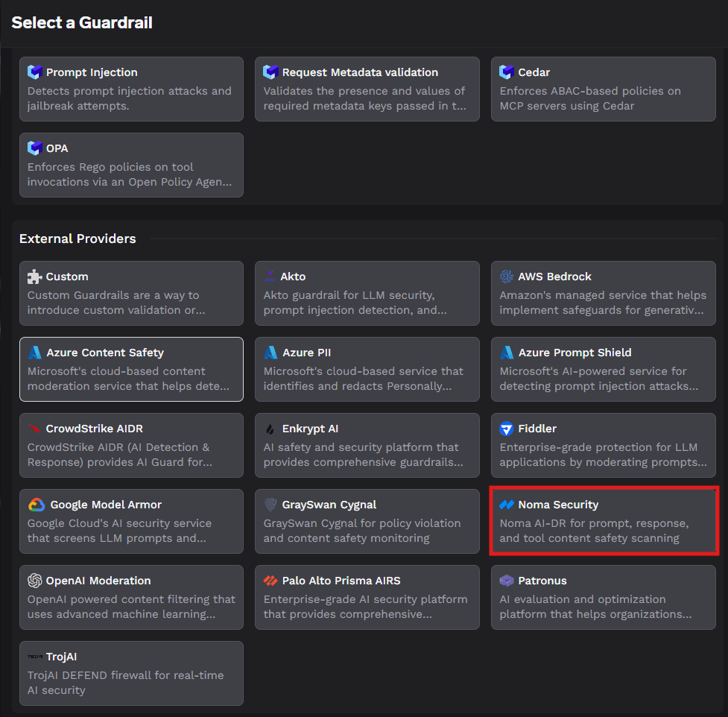Screen dimensions: 728x717
Task: Click the Noma Security logo icon
Action: click(x=507, y=505)
